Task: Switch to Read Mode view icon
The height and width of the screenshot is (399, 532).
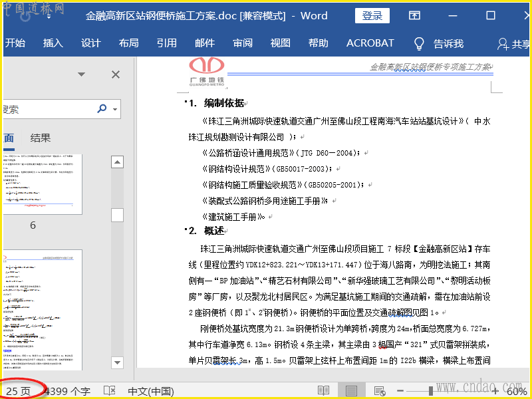Action: coord(323,390)
